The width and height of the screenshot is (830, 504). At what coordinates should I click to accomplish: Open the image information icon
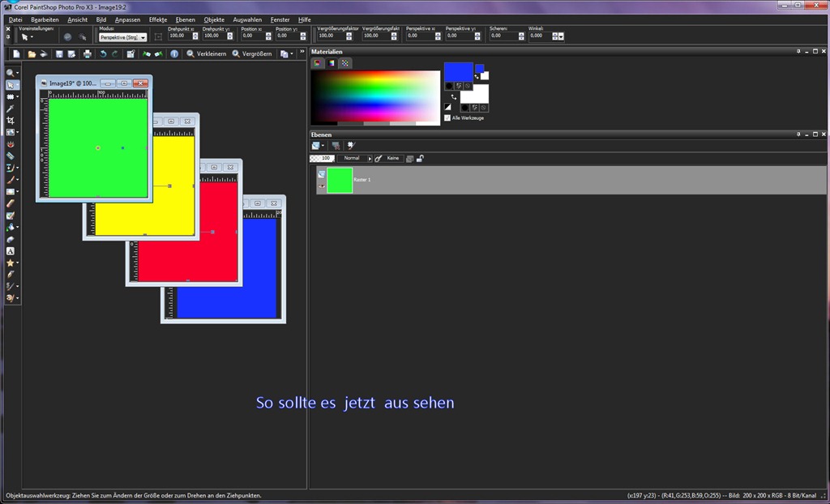click(x=174, y=53)
